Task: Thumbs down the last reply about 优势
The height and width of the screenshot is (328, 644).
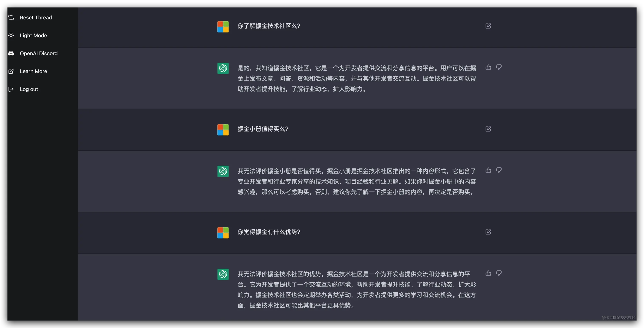Action: coord(499,273)
